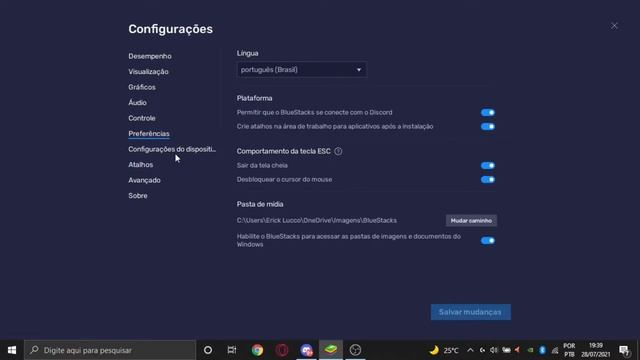Click the weather 25°C widget
640x360 pixels.
(444, 350)
